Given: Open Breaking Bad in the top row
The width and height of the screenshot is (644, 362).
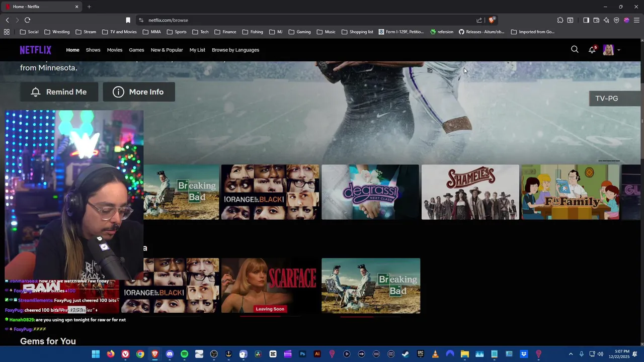Looking at the screenshot, I should (x=181, y=192).
